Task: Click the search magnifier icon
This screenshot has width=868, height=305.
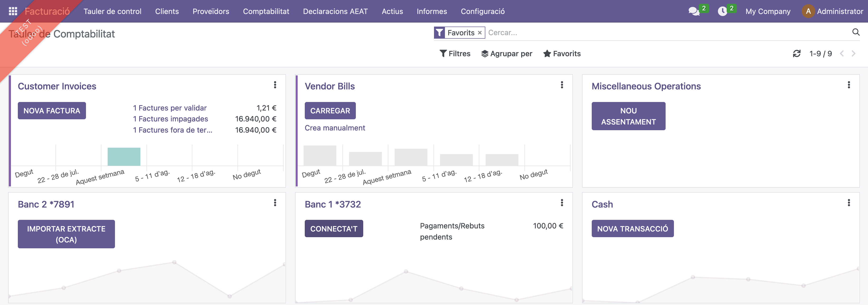Action: pos(856,32)
